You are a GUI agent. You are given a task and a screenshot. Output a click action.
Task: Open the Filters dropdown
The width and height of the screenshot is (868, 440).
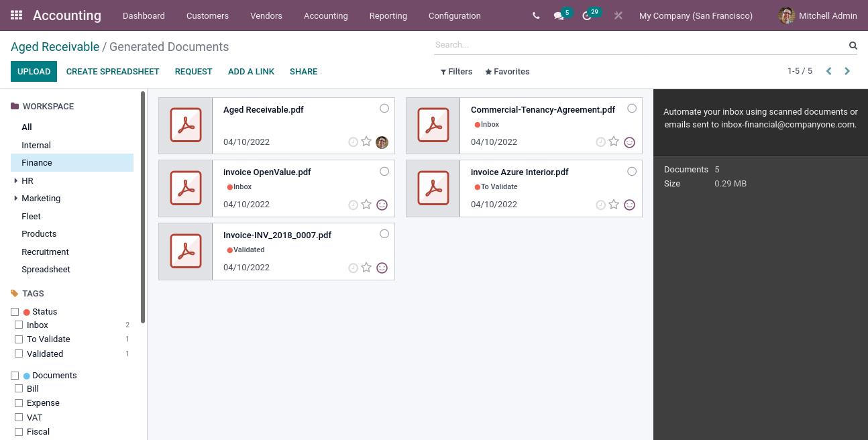pyautogui.click(x=456, y=71)
